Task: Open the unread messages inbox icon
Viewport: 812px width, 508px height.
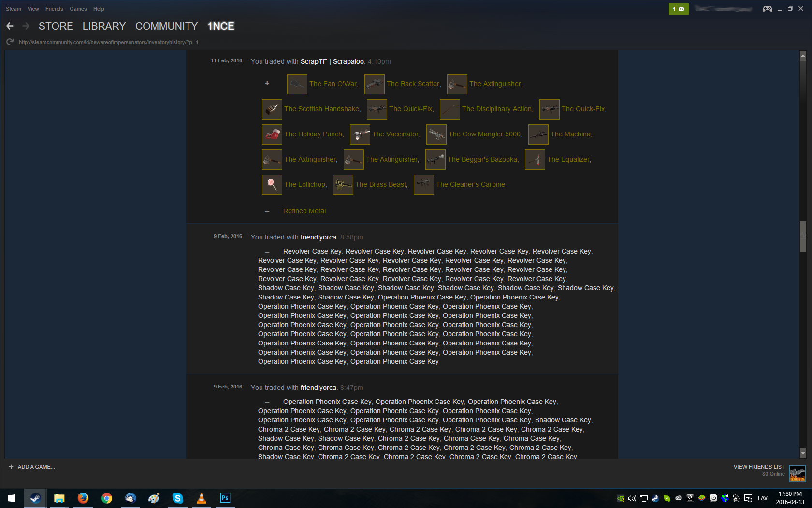Action: click(679, 9)
